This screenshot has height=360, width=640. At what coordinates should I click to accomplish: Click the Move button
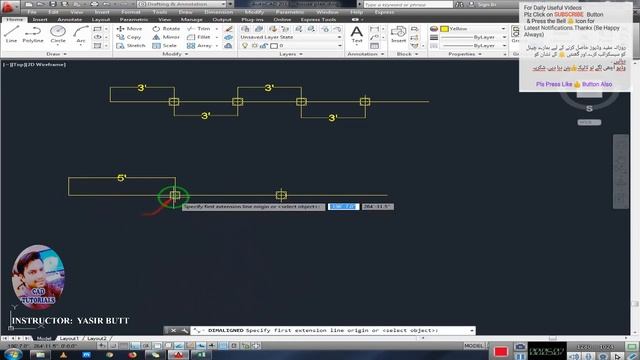129,29
